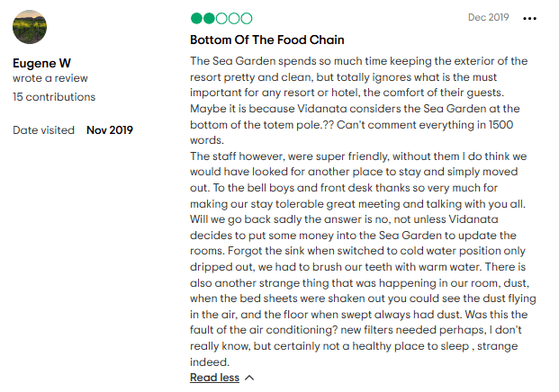Screen dimensions: 559x392
Task: Click the review line starting The staff however
Action: click(x=346, y=156)
